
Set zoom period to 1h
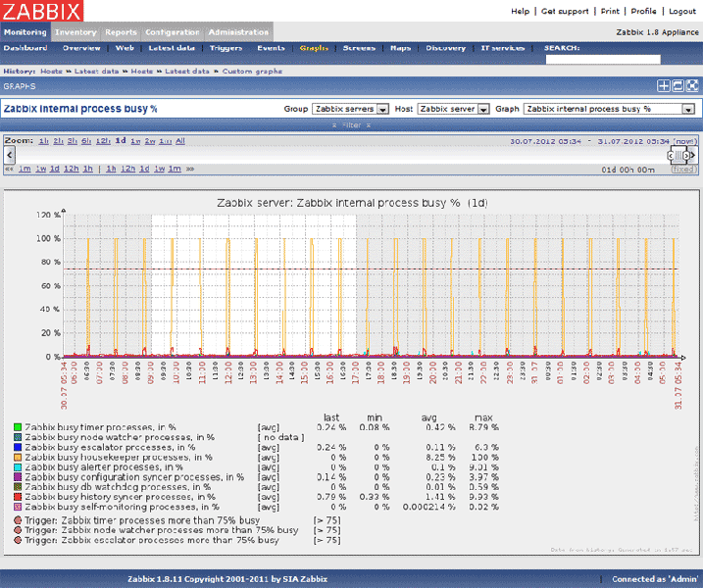(x=44, y=141)
